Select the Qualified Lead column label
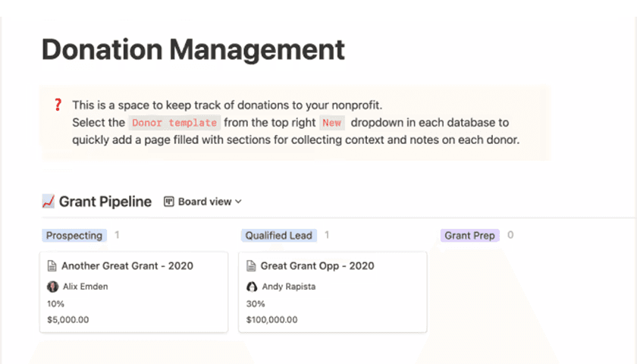The width and height of the screenshot is (637, 364). pyautogui.click(x=278, y=236)
